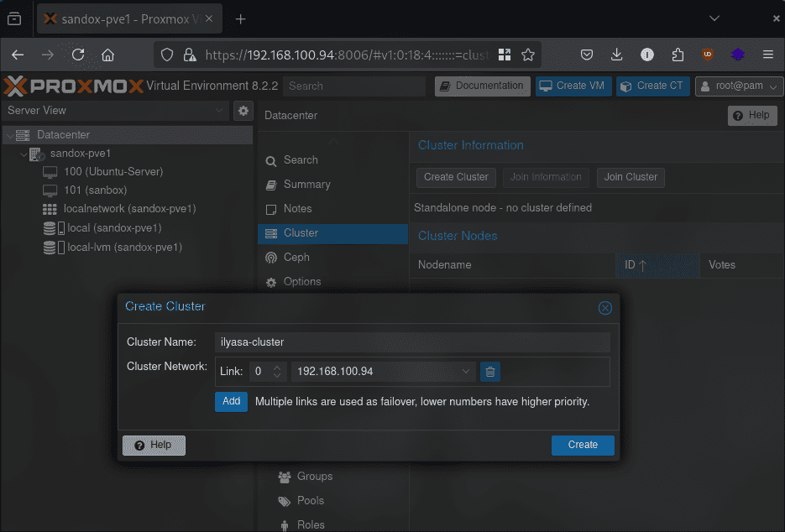This screenshot has width=785, height=532.
Task: Open the Firefox hamburger menu
Action: pyautogui.click(x=767, y=55)
